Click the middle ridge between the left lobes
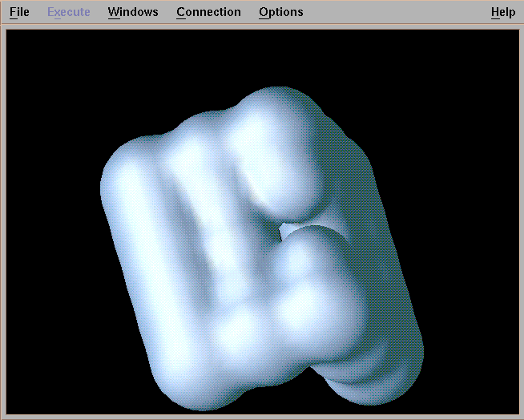The width and height of the screenshot is (524, 420). (x=204, y=224)
